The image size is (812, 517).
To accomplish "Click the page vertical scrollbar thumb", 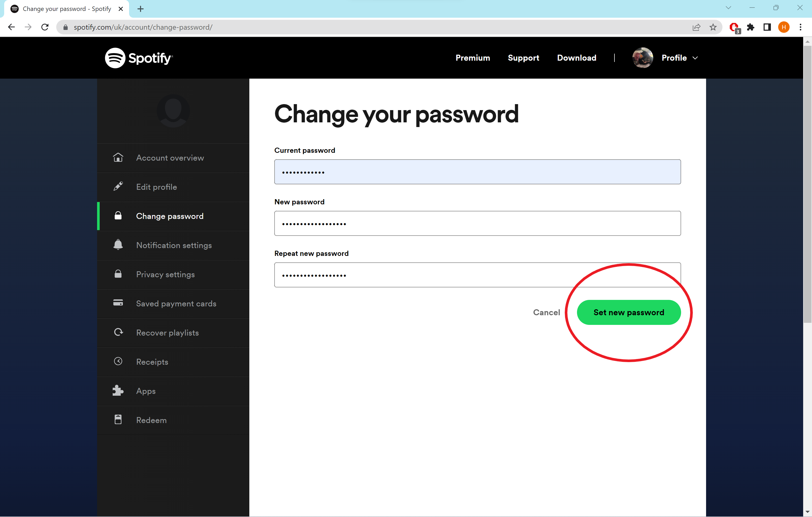I will (x=807, y=184).
